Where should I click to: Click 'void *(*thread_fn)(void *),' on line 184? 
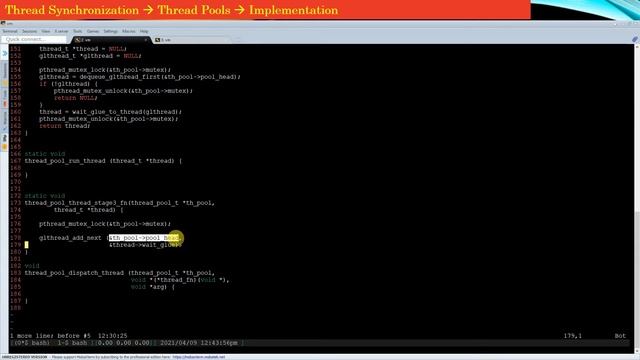click(180, 280)
